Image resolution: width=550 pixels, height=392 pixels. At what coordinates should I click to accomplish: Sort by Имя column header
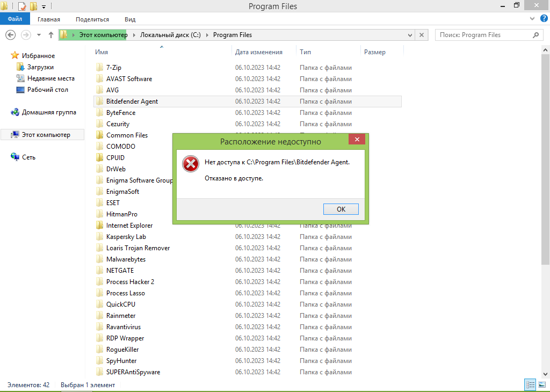[102, 52]
